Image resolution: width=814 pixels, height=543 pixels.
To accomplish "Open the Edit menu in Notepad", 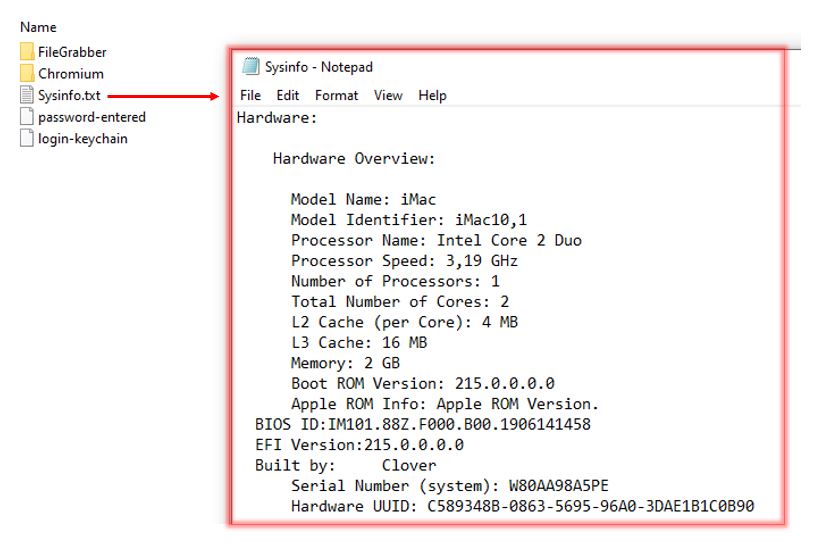I will [288, 96].
